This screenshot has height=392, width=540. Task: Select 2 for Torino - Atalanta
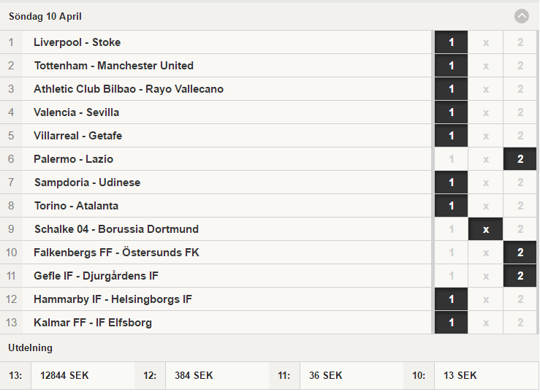[x=520, y=206]
